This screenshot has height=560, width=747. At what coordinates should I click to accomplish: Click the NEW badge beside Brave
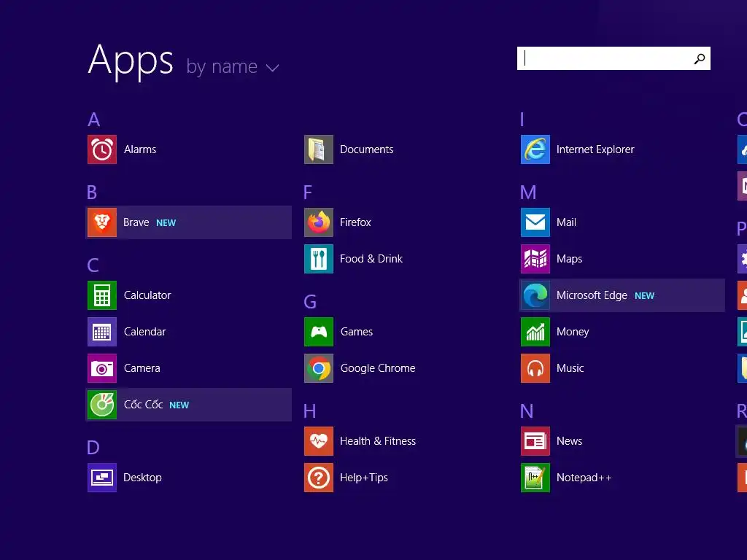[166, 223]
